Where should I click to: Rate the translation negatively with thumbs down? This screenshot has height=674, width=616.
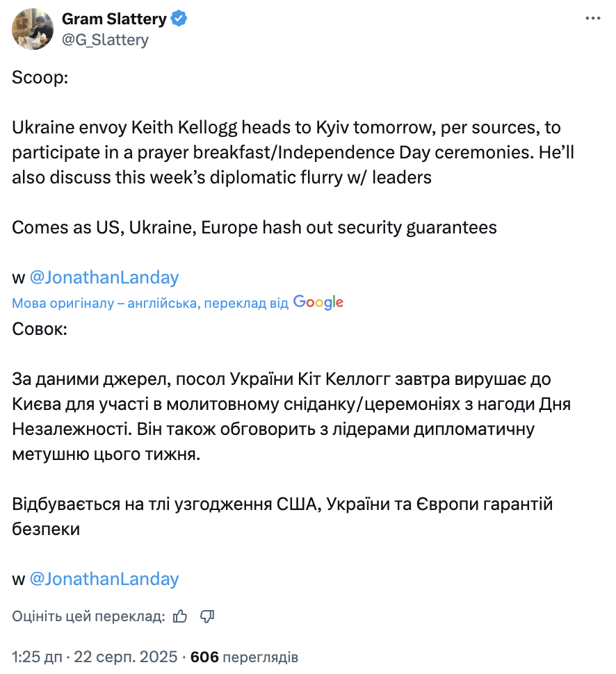(x=206, y=616)
